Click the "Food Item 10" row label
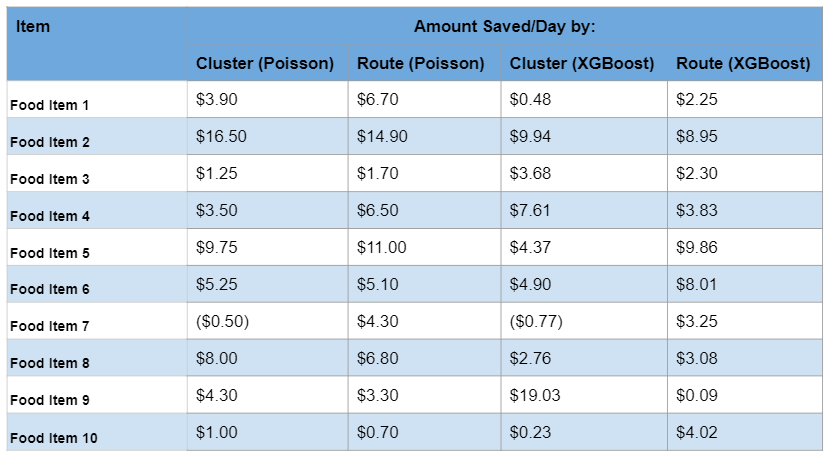This screenshot has height=457, width=829. point(54,437)
